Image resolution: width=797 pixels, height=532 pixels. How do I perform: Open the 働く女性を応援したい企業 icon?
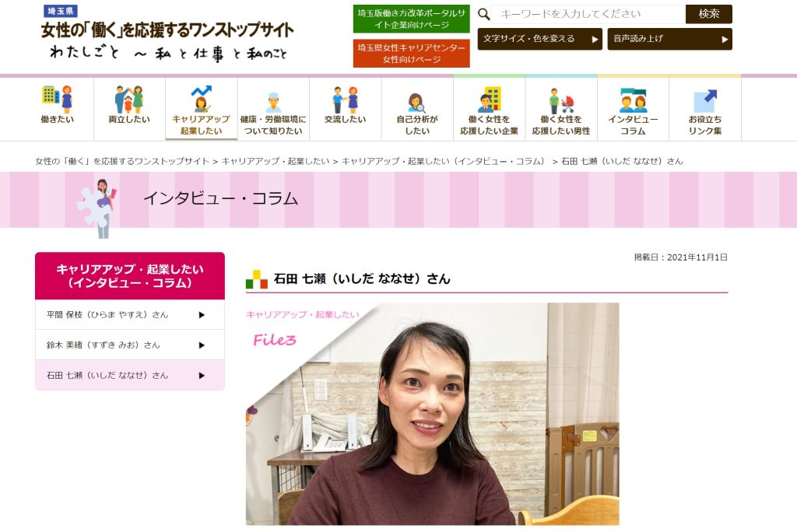click(x=489, y=99)
